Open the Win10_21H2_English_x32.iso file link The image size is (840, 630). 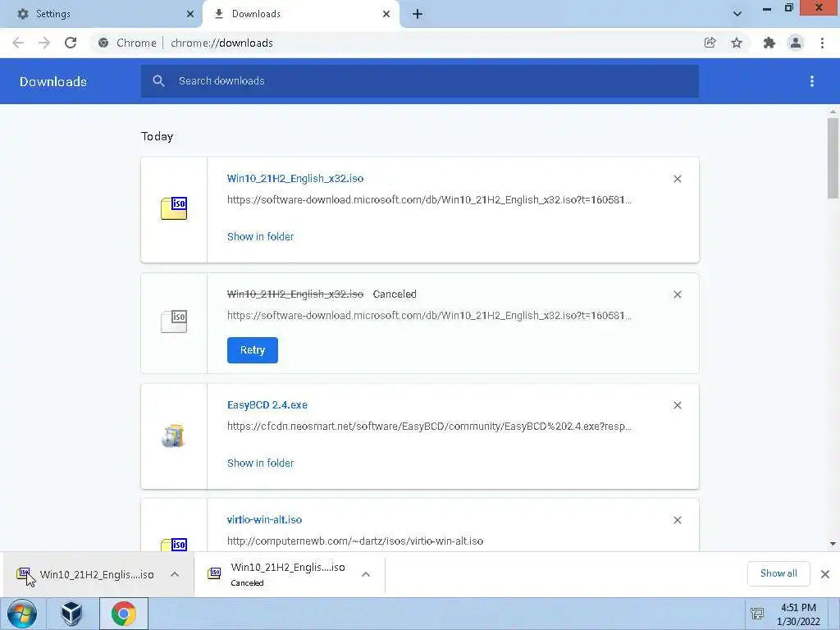click(295, 178)
